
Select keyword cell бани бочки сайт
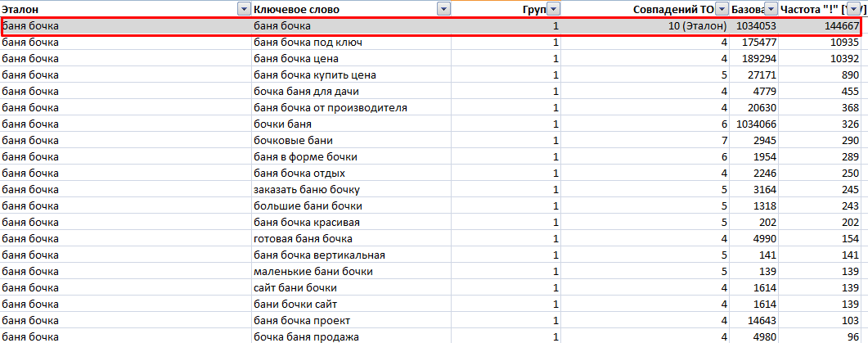coord(295,305)
